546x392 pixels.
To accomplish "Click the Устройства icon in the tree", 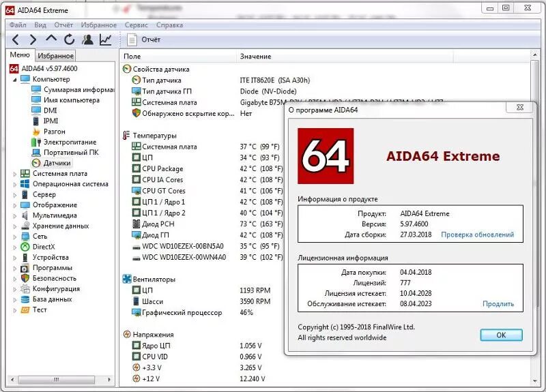I will coord(25,258).
